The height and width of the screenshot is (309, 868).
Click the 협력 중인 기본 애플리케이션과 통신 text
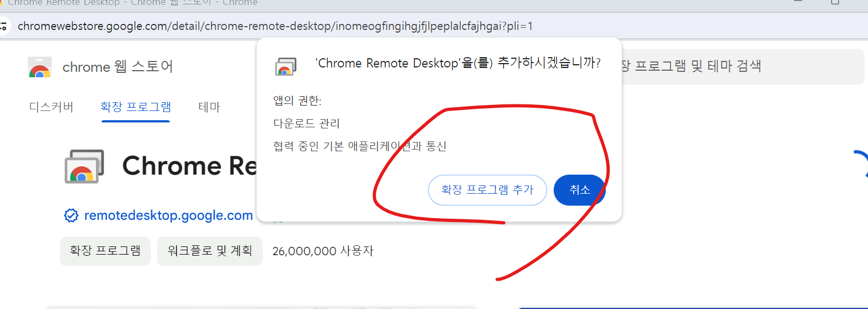359,146
